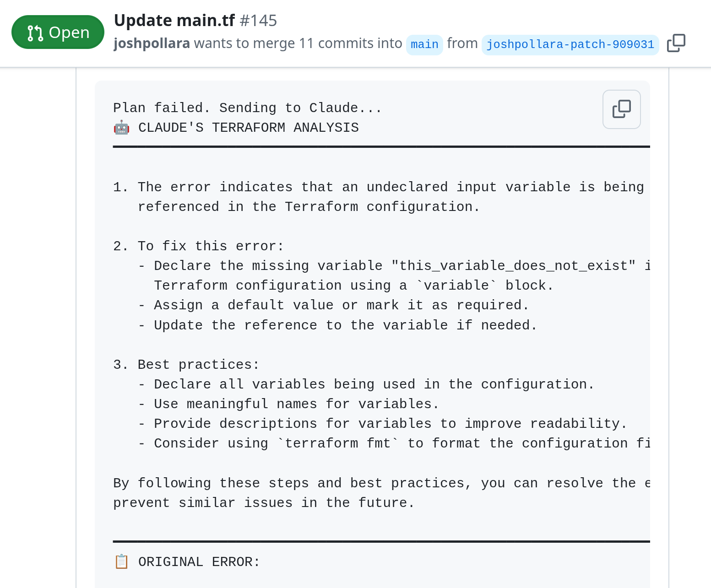Click the ORIGINAL ERROR: heading text
The image size is (711, 588).
pos(199,562)
